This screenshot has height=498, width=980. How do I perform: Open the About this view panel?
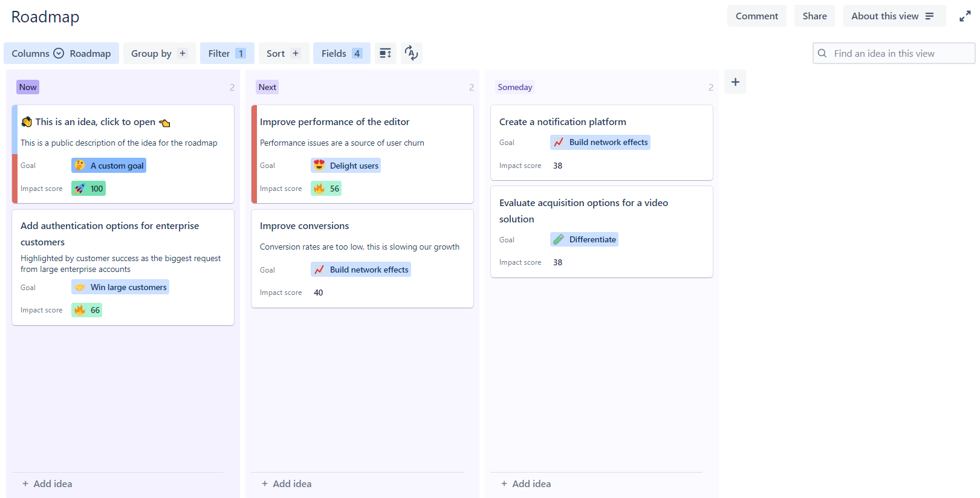tap(894, 16)
